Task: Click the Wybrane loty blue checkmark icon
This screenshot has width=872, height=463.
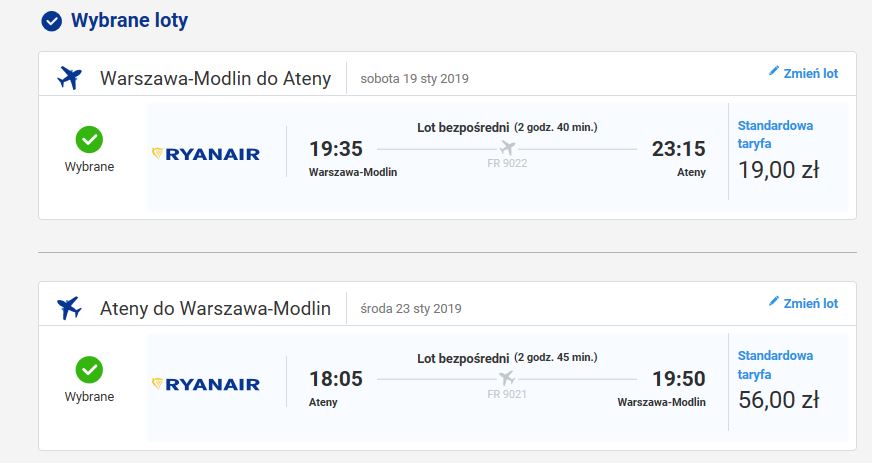Action: tap(52, 21)
